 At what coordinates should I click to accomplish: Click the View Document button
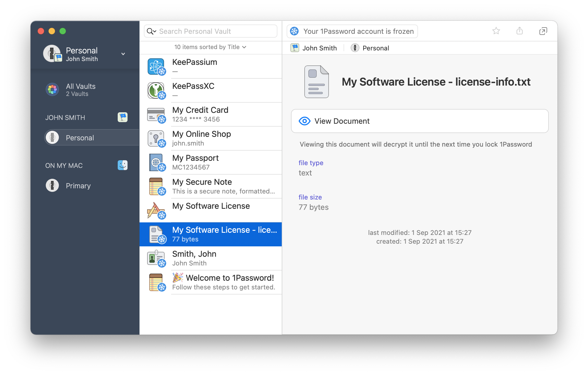pos(419,121)
